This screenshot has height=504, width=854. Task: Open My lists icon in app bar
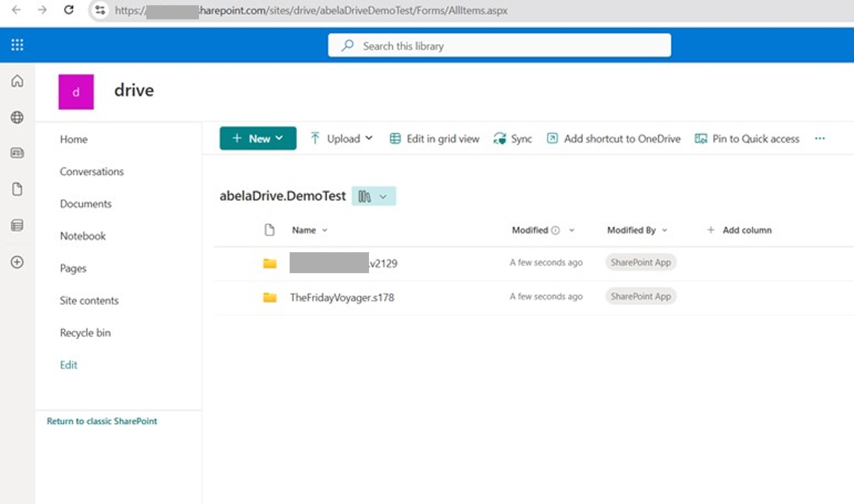17,225
